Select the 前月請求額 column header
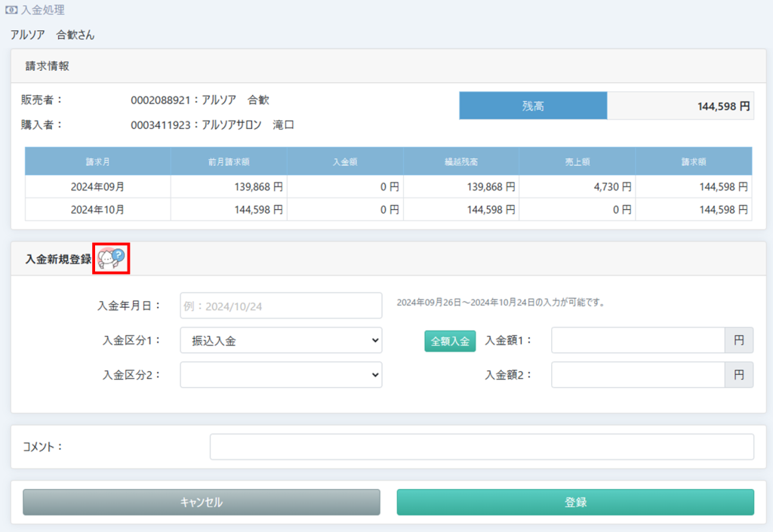 tap(229, 161)
